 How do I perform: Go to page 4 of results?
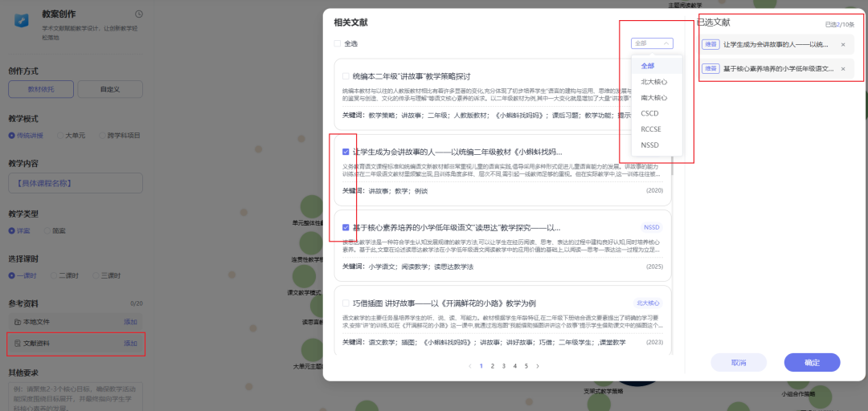coord(515,365)
